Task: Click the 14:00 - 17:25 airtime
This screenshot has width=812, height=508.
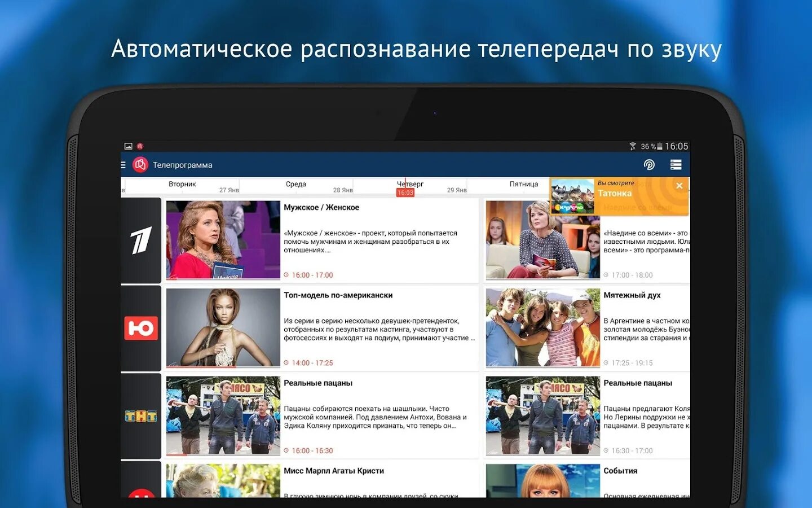Action: point(312,363)
